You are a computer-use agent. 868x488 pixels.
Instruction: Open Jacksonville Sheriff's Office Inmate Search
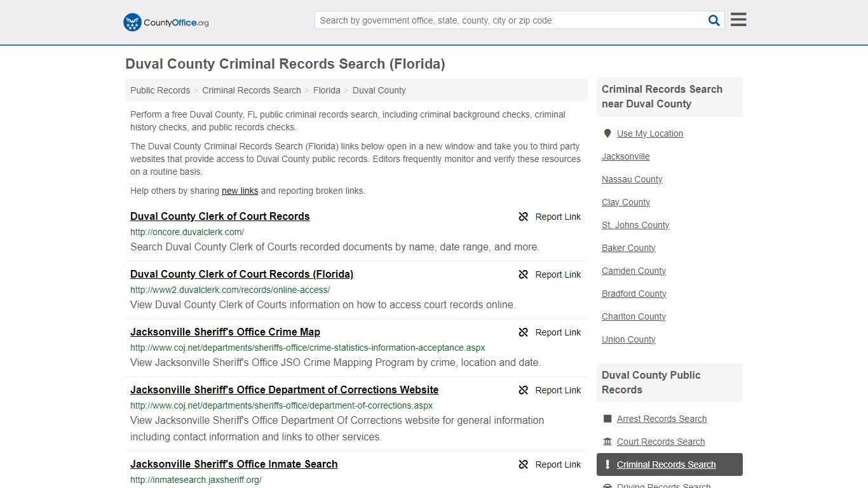click(234, 464)
